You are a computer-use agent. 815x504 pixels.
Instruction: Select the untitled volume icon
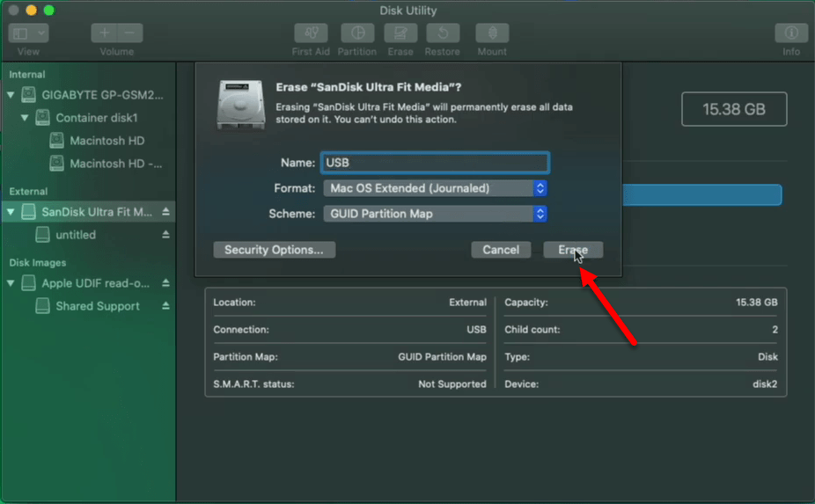(x=42, y=234)
